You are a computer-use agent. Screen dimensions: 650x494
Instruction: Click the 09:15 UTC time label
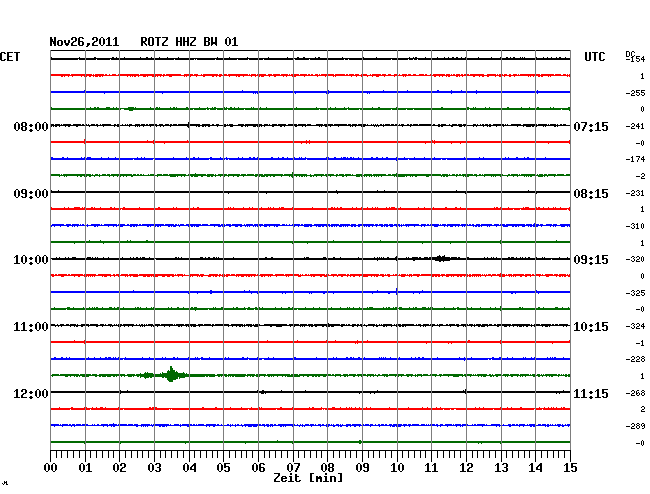(x=591, y=260)
